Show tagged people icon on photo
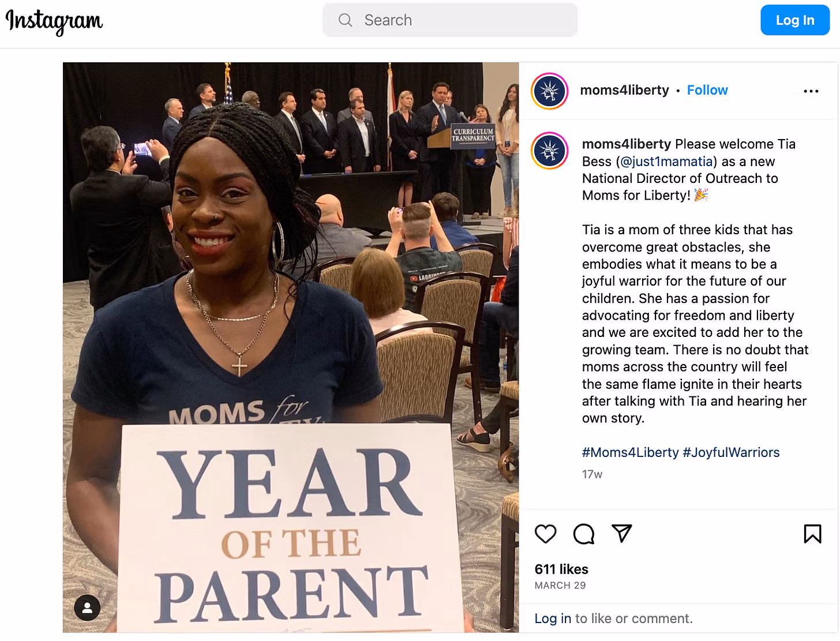 click(87, 608)
